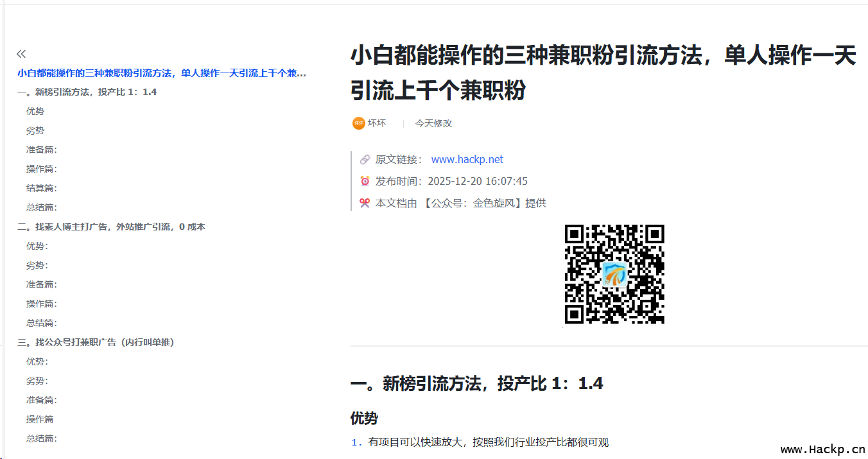
Task: Click the author avatar icon for 坏坏
Action: (x=358, y=123)
